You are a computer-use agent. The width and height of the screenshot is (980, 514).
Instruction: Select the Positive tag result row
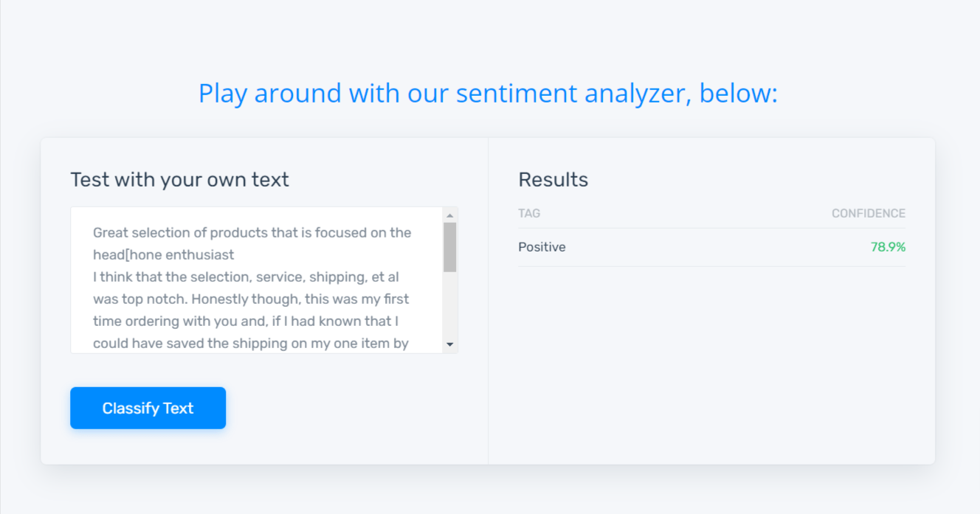[711, 247]
